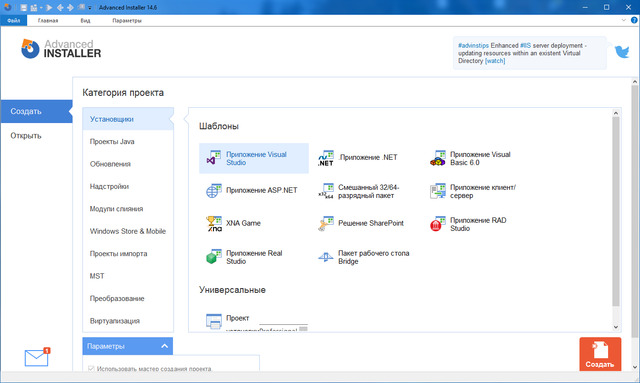Pick the RAD Studio application icon
This screenshot has width=640, height=383.
438,224
